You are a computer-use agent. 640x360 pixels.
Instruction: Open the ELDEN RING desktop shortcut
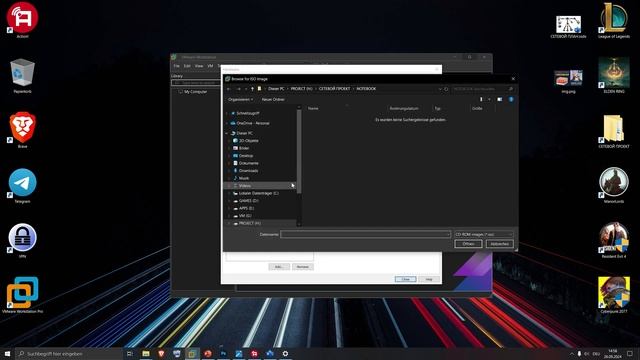(613, 75)
